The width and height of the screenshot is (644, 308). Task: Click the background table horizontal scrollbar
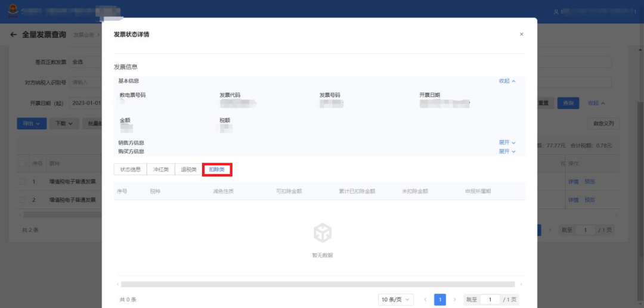[63, 214]
